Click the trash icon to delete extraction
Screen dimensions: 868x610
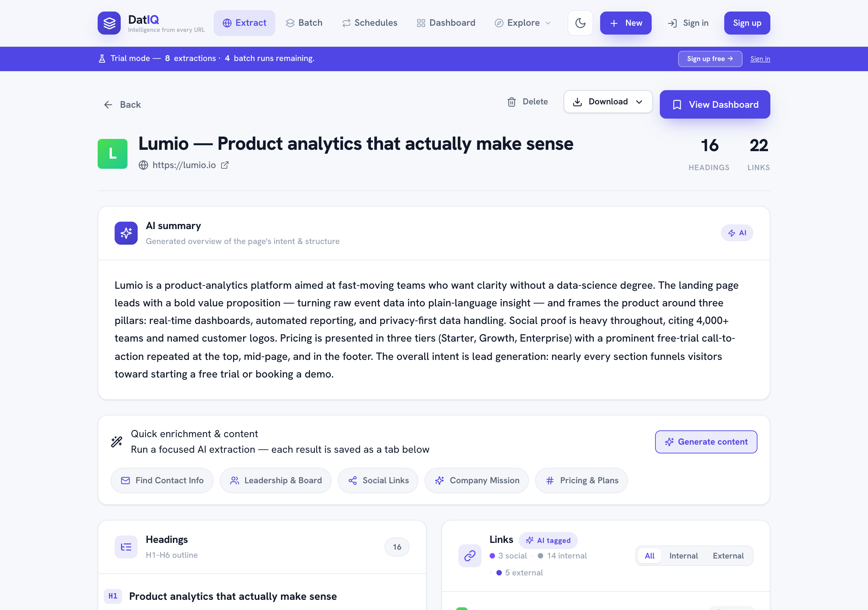point(511,102)
